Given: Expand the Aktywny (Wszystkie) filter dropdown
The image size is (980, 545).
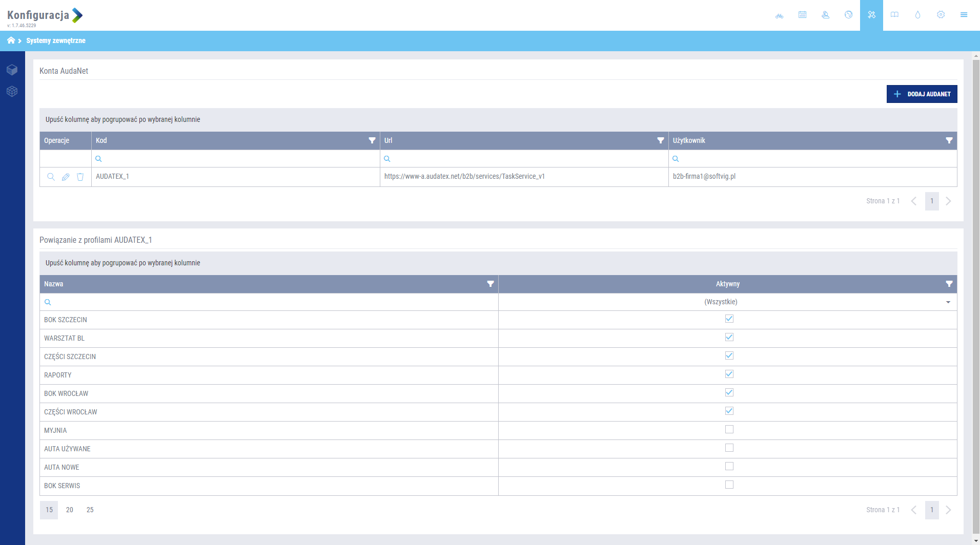Looking at the screenshot, I should click(948, 302).
